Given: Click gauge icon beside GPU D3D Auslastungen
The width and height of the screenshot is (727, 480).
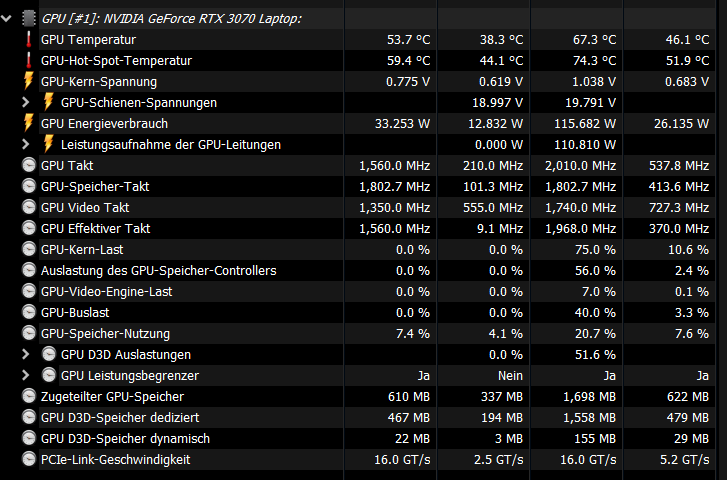Looking at the screenshot, I should (x=49, y=355).
